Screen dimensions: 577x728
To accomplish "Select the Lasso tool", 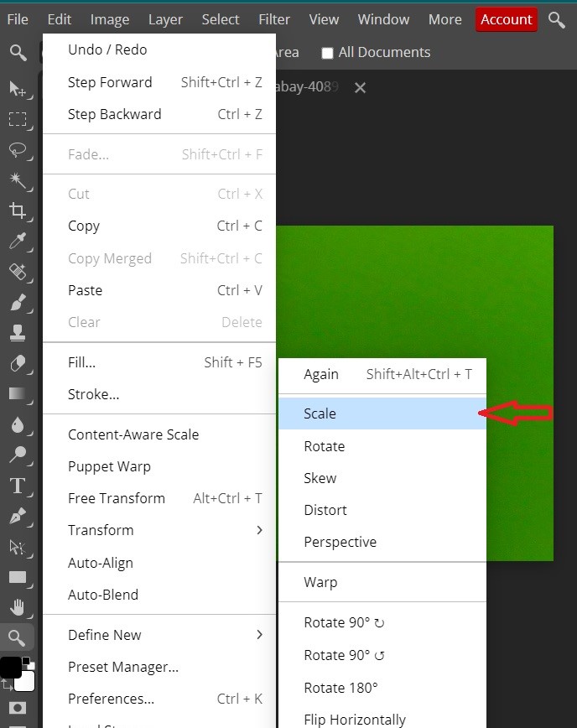I will point(18,151).
